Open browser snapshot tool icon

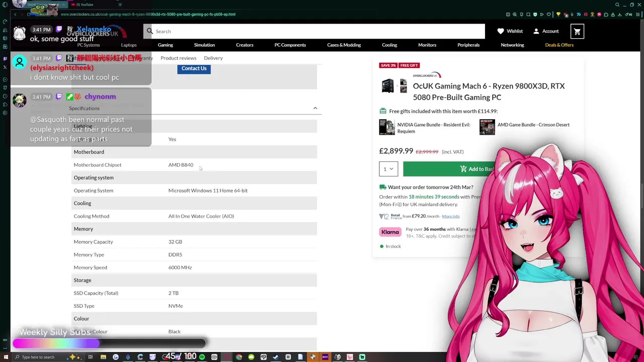coord(528,15)
